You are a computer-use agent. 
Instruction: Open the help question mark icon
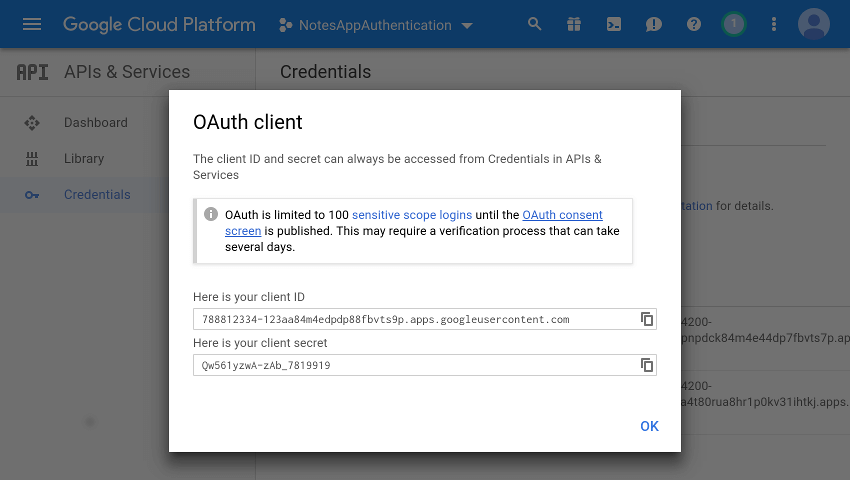click(x=694, y=24)
